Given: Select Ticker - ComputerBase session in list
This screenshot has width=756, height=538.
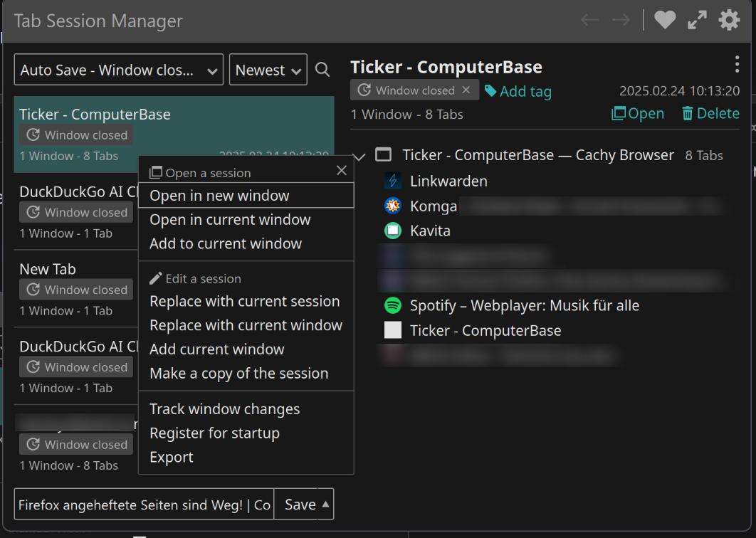Looking at the screenshot, I should [174, 134].
